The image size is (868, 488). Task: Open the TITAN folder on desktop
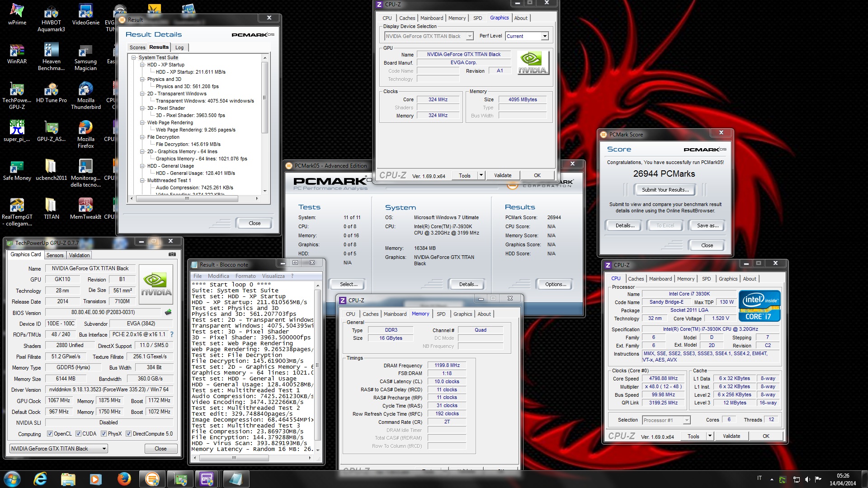pos(51,209)
